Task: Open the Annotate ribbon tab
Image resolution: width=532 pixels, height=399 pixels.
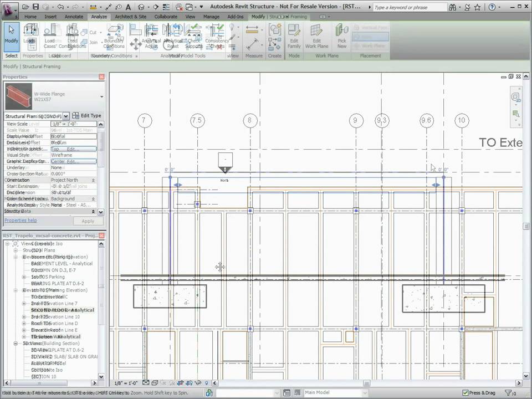Action: tap(74, 16)
